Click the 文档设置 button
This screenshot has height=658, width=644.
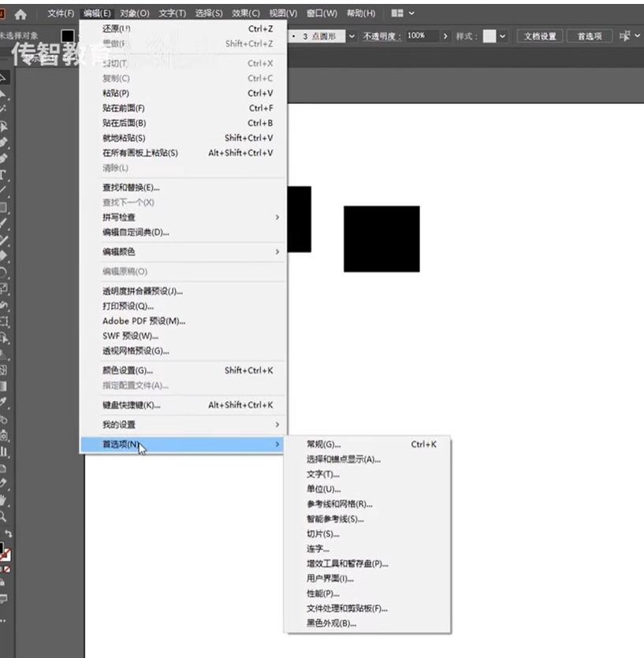539,36
